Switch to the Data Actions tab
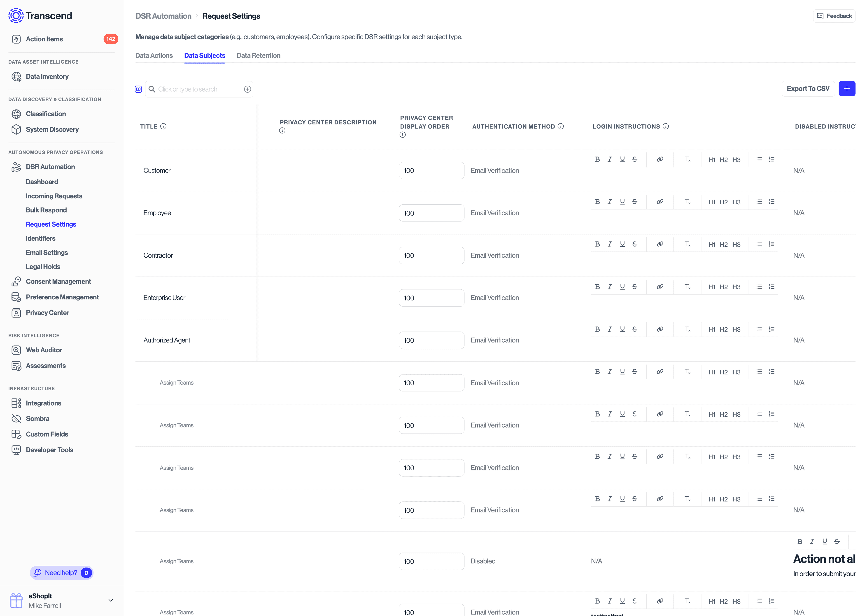The image size is (867, 616). pos(154,55)
